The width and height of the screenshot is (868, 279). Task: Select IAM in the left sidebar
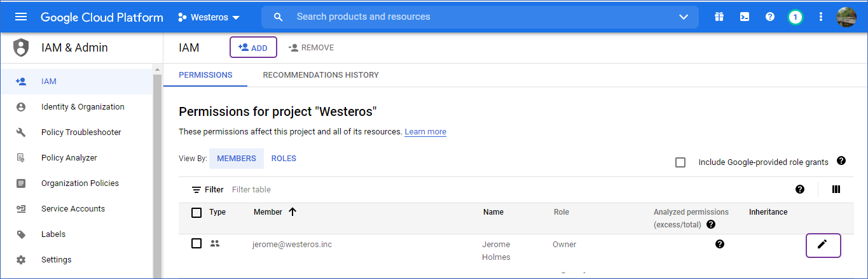76,82
